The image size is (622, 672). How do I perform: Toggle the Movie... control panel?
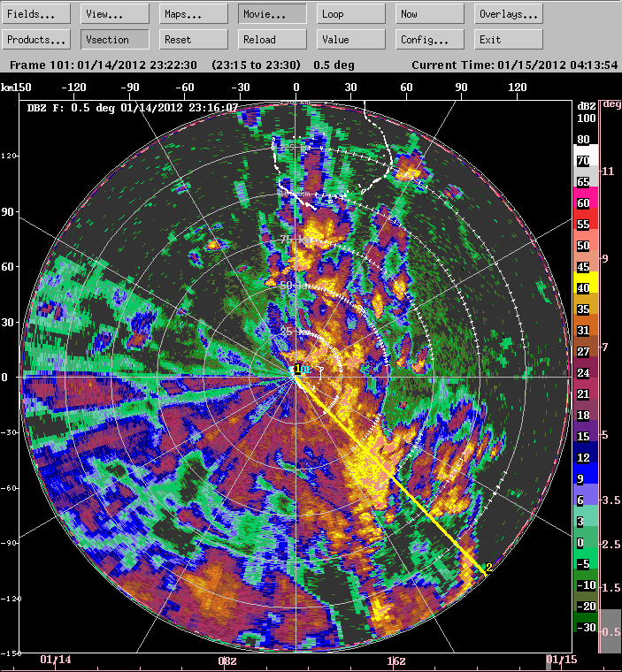pyautogui.click(x=273, y=14)
